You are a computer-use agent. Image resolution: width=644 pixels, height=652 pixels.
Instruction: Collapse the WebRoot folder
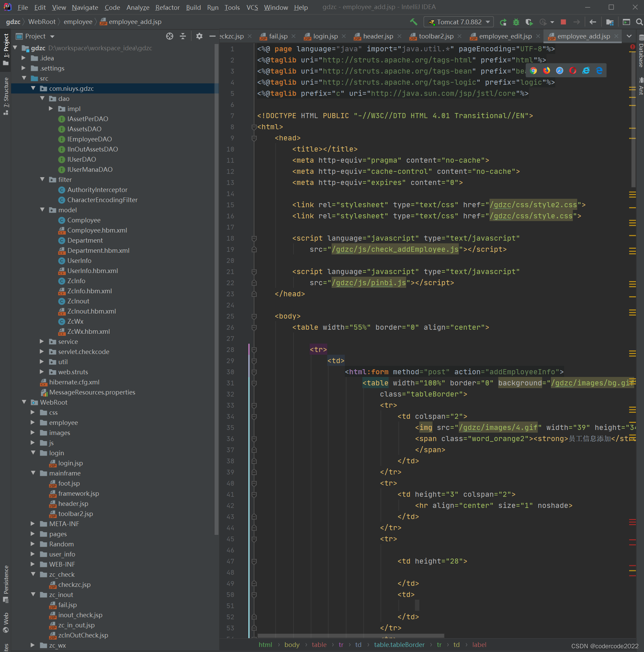pos(24,402)
